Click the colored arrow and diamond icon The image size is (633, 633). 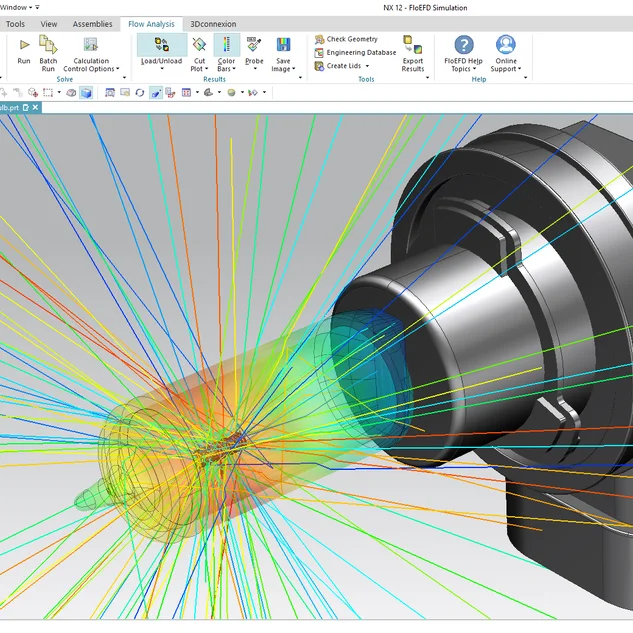coord(253,93)
